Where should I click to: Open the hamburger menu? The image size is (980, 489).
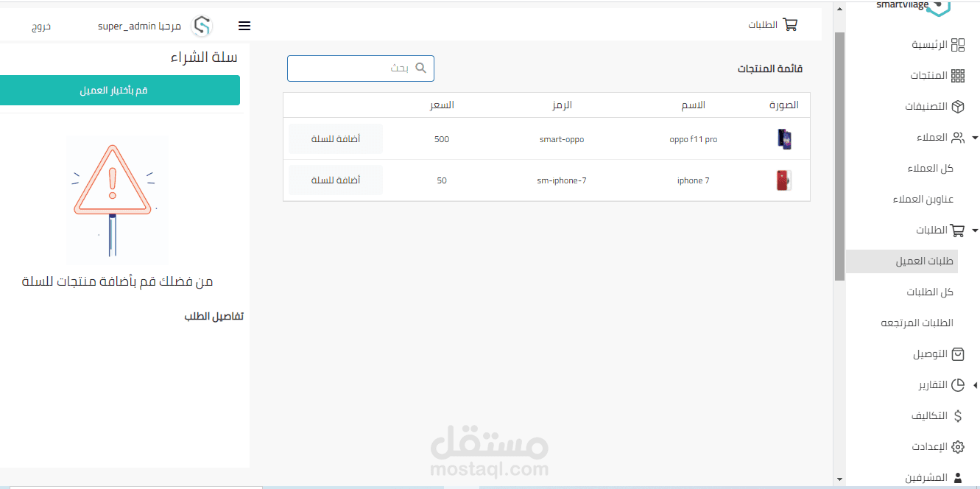coord(244,25)
